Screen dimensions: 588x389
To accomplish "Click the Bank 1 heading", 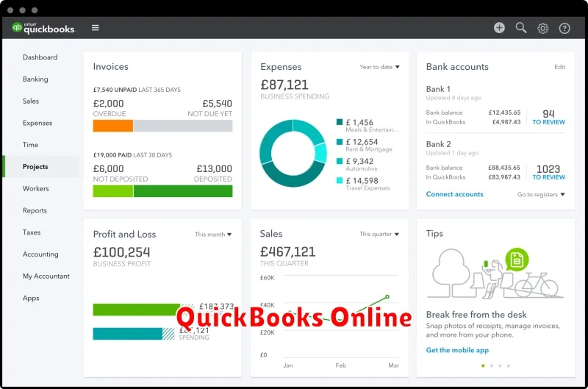I will click(x=438, y=89).
